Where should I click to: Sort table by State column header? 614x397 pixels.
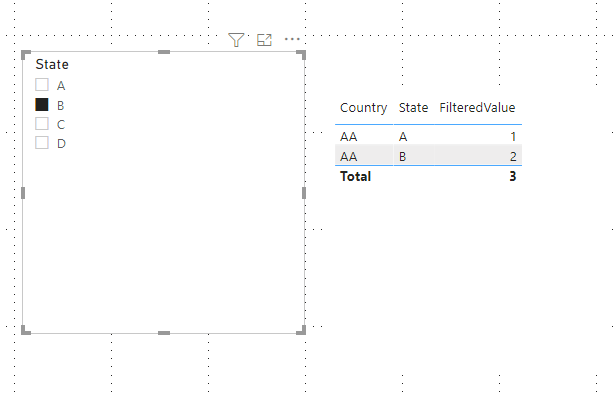[413, 108]
